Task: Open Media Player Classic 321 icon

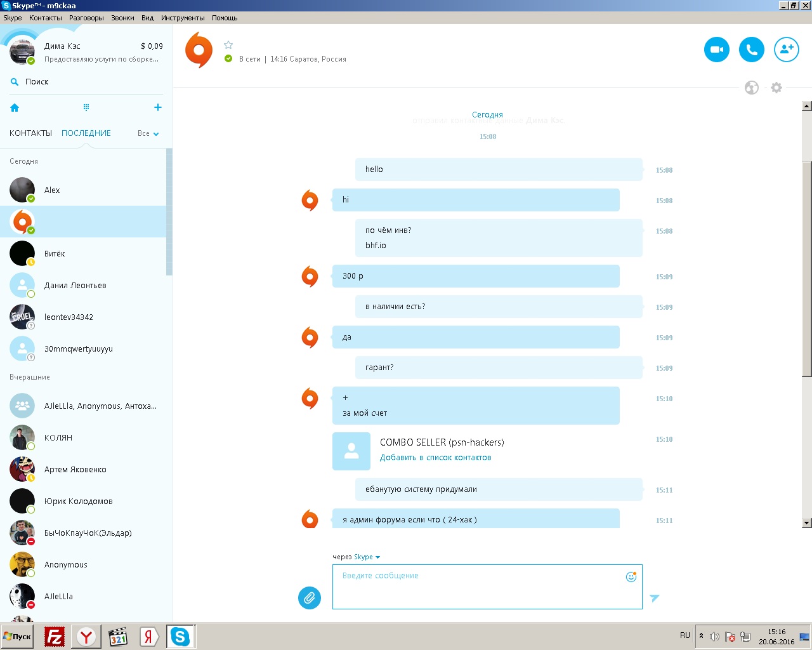Action: (118, 637)
